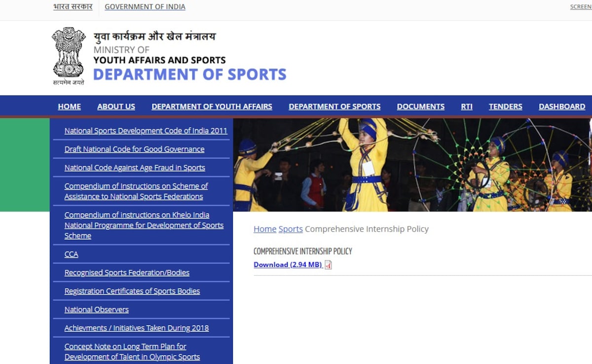Open the ABOUT US menu
The image size is (592, 364).
(x=116, y=107)
